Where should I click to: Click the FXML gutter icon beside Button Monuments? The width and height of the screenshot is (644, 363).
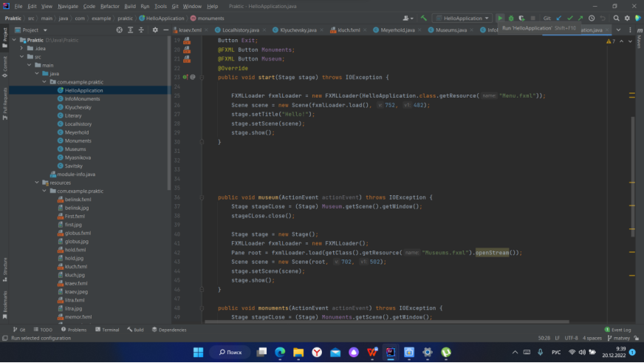pos(187,50)
